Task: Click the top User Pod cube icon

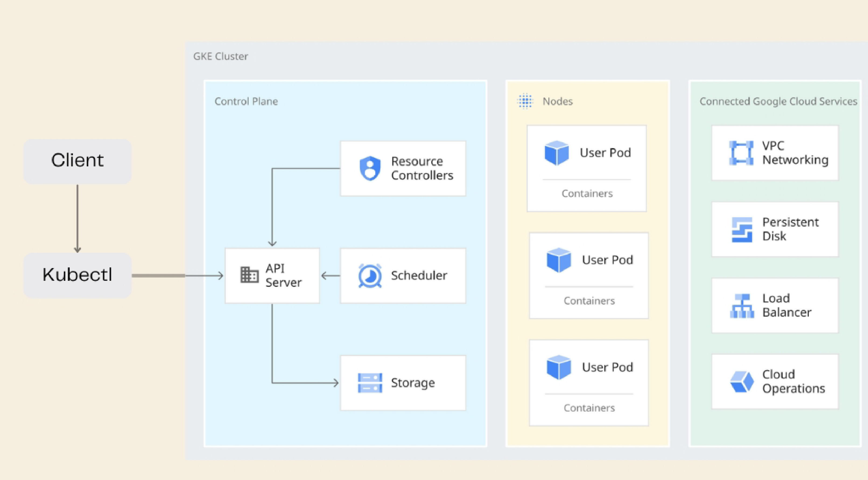Action: click(x=557, y=153)
